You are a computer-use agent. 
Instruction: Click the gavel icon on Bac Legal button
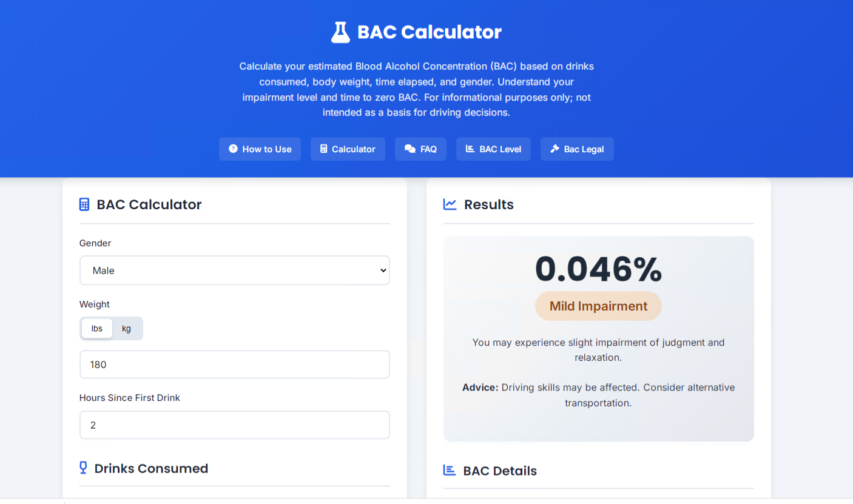[x=556, y=149]
